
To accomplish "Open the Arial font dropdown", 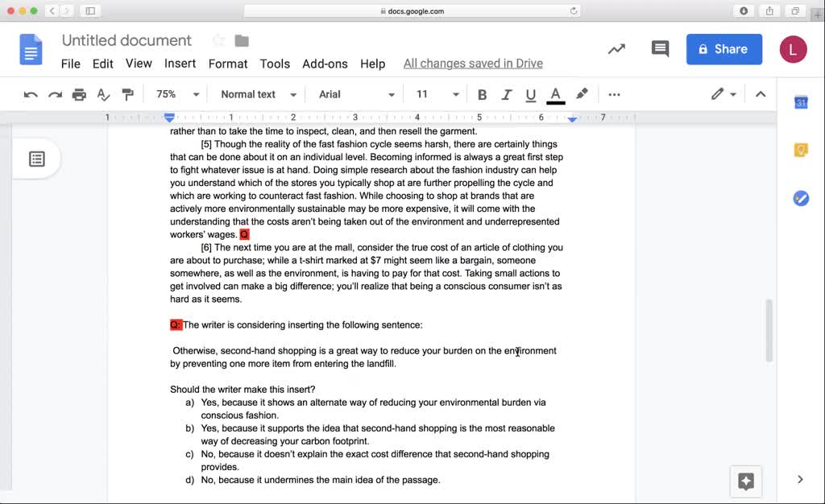I will coord(356,94).
